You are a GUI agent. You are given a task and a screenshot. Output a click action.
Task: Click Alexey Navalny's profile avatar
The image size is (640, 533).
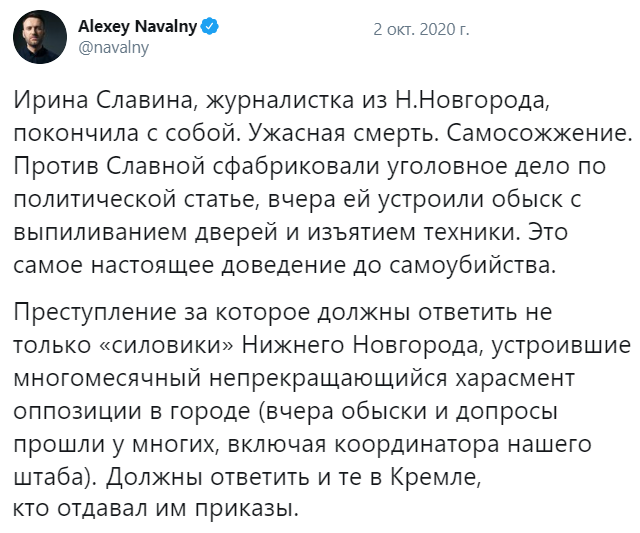(41, 38)
